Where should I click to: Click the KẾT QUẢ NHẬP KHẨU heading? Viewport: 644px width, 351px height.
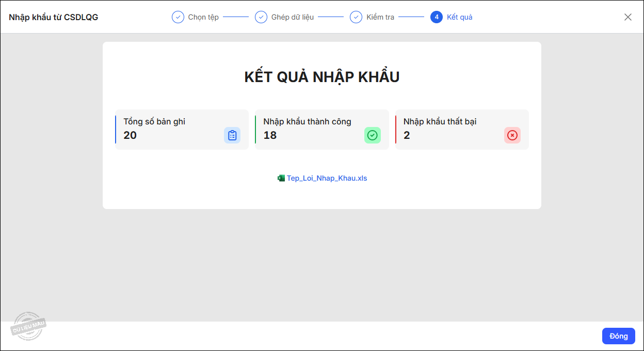click(322, 76)
